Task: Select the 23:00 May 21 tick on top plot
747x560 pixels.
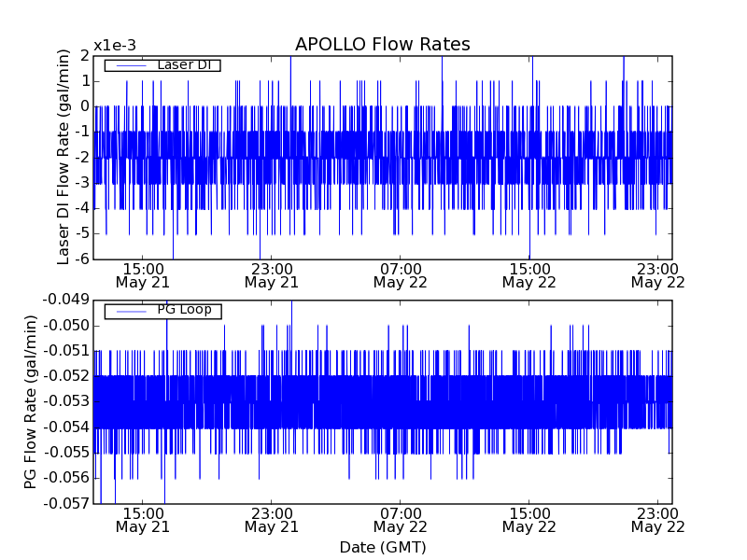Action: (x=271, y=274)
